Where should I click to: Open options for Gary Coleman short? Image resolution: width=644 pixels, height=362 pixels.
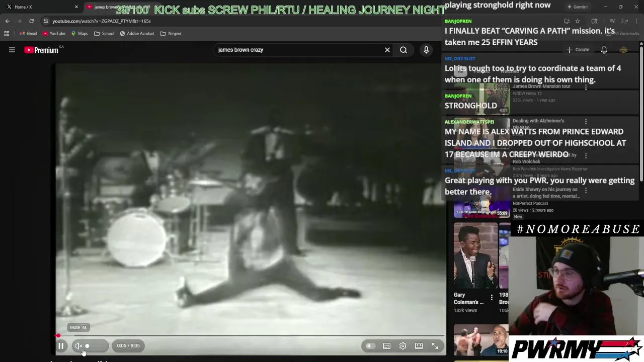[x=492, y=298]
